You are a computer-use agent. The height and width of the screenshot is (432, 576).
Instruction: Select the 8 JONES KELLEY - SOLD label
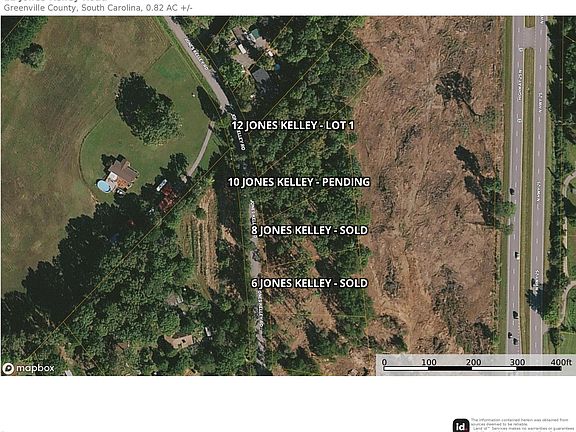click(x=309, y=230)
